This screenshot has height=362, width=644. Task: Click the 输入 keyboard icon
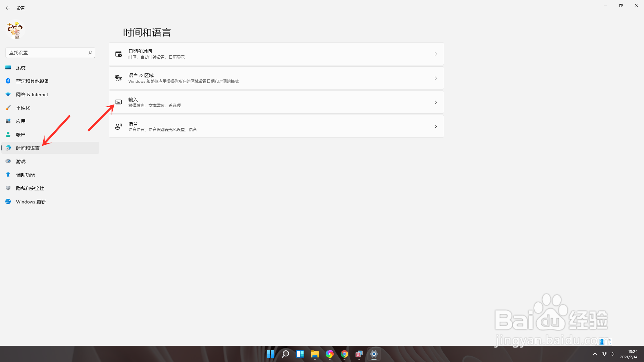pyautogui.click(x=118, y=102)
